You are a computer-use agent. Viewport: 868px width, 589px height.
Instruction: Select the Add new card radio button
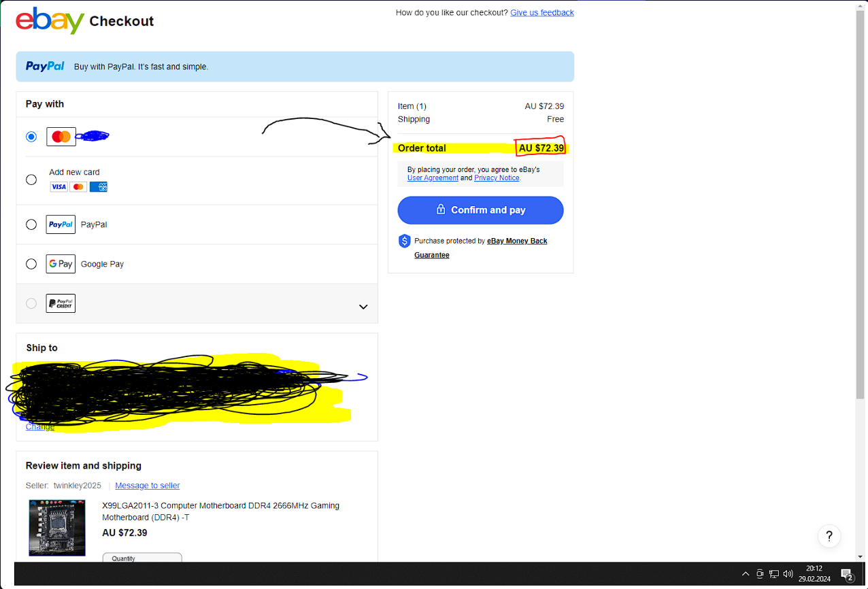click(31, 180)
